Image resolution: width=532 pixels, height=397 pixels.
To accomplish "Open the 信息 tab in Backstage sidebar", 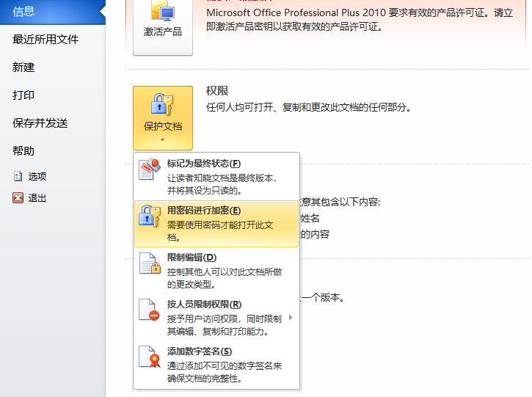I will 53,12.
